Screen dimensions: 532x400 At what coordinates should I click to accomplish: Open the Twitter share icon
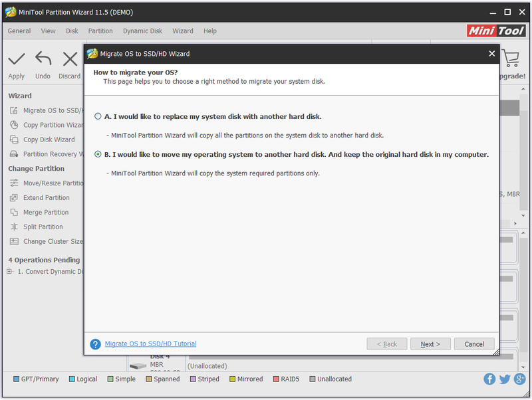point(505,379)
